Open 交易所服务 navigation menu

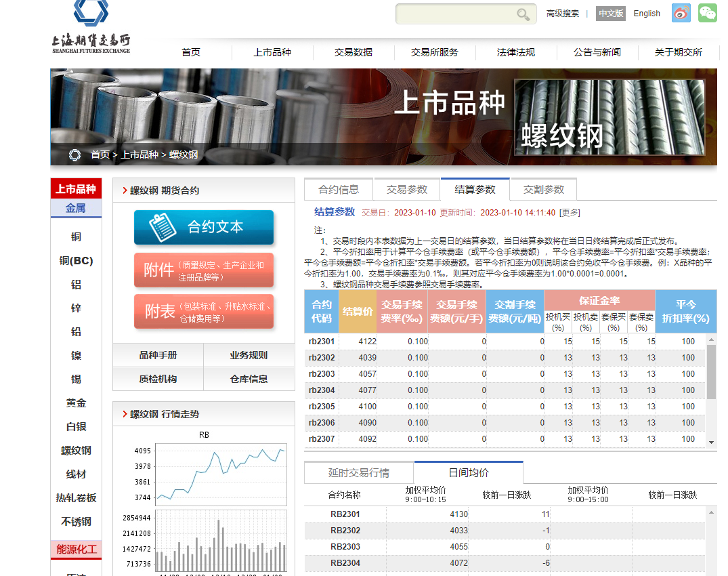[x=435, y=52]
